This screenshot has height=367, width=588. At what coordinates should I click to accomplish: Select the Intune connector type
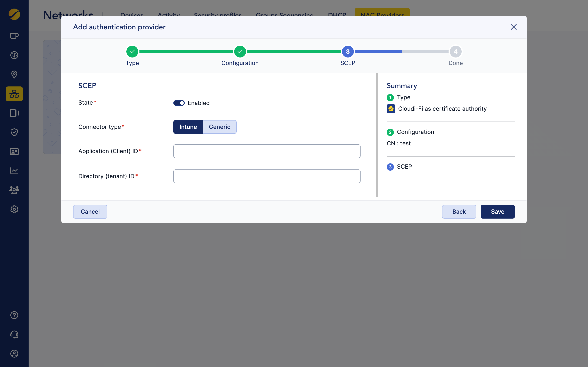pyautogui.click(x=188, y=127)
